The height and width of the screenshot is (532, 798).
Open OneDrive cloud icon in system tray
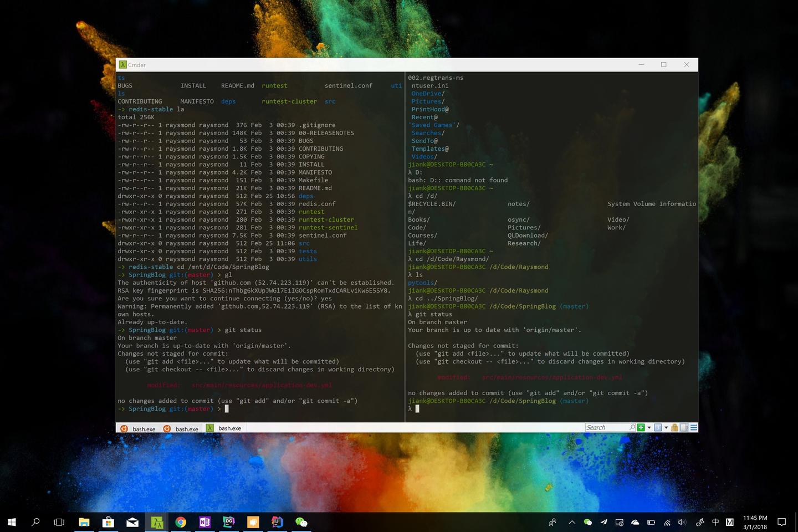pos(635,522)
